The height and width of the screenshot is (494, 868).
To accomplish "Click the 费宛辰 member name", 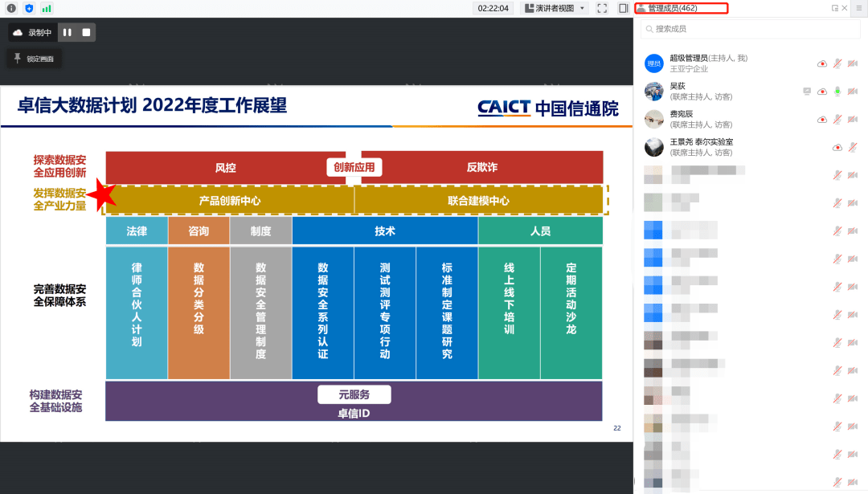I will [x=682, y=114].
